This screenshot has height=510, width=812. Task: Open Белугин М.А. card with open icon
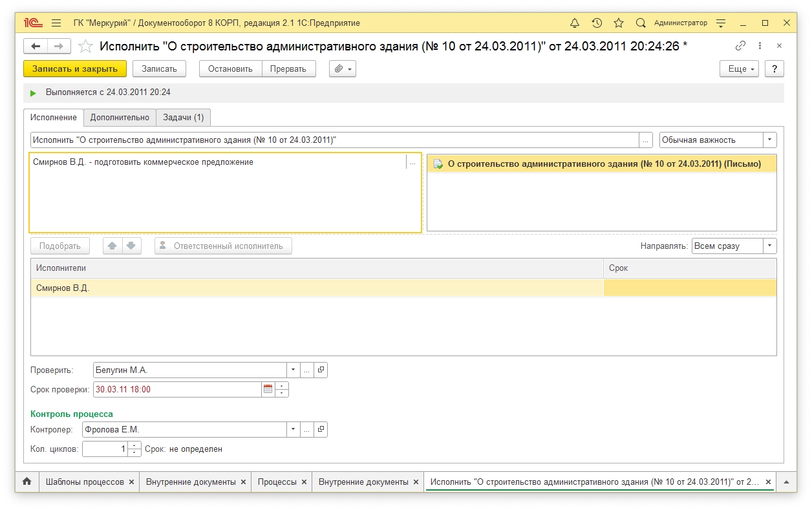321,370
